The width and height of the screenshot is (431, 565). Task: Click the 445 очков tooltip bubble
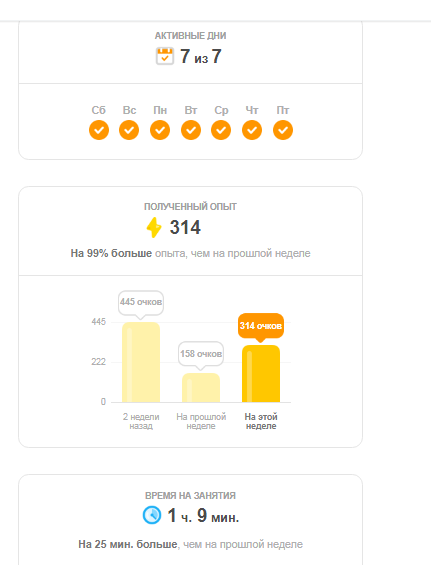point(141,303)
